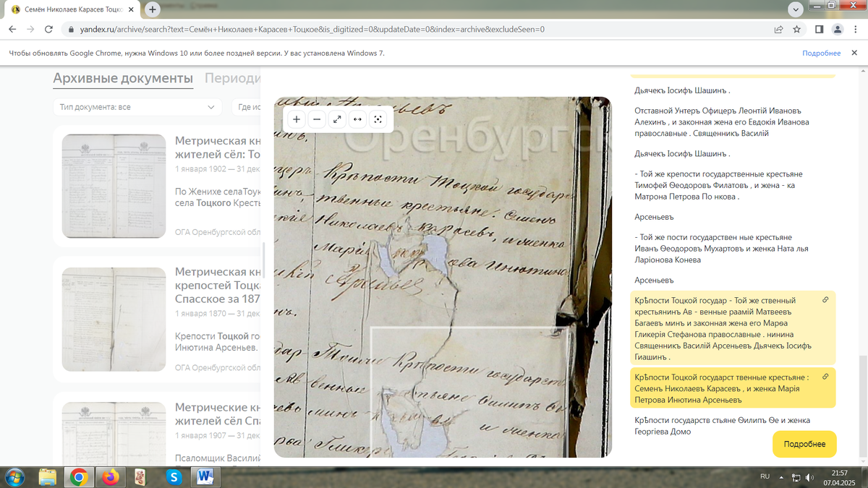Select text about Иванъ Өеодоровъ Мухартовъ

click(721, 248)
